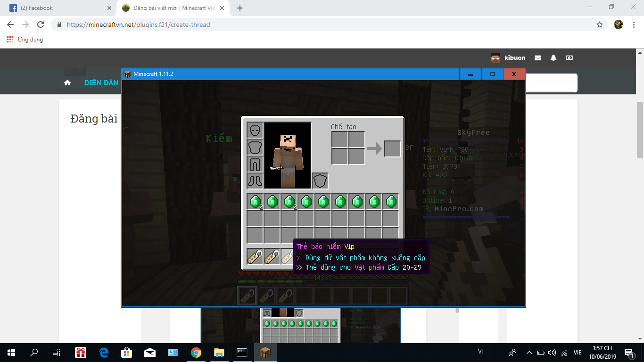644x362 pixels.
Task: Open a new browser tab
Action: 240,8
